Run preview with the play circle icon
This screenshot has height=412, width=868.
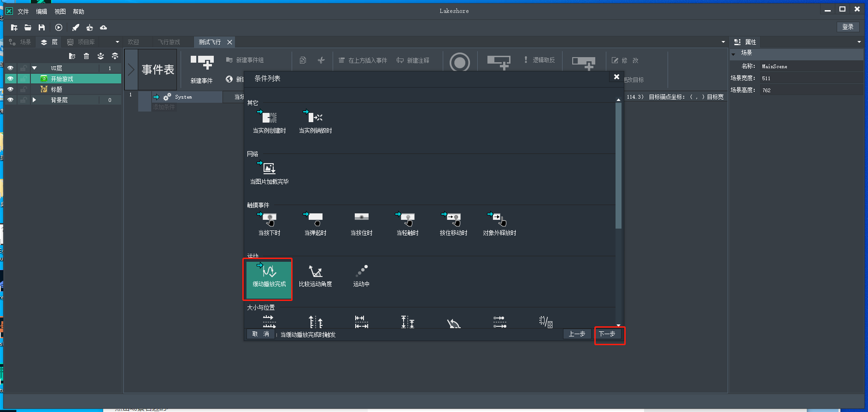(x=59, y=28)
